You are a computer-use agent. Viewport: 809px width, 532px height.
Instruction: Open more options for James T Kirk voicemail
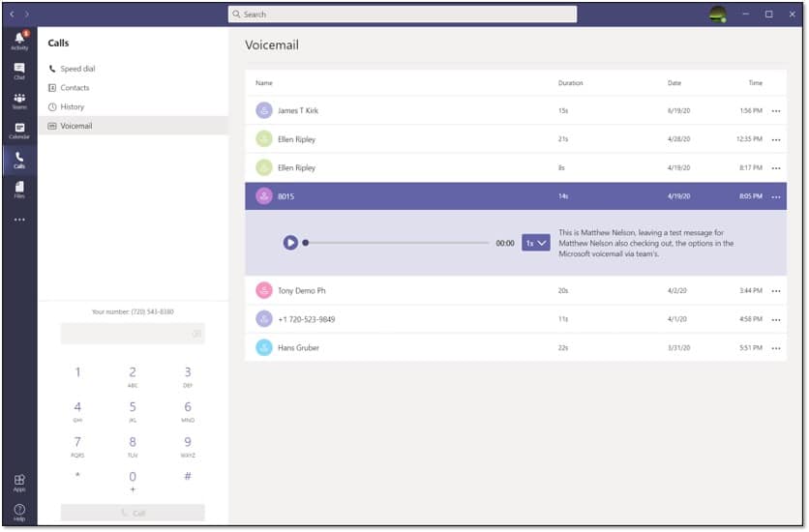[x=776, y=111]
